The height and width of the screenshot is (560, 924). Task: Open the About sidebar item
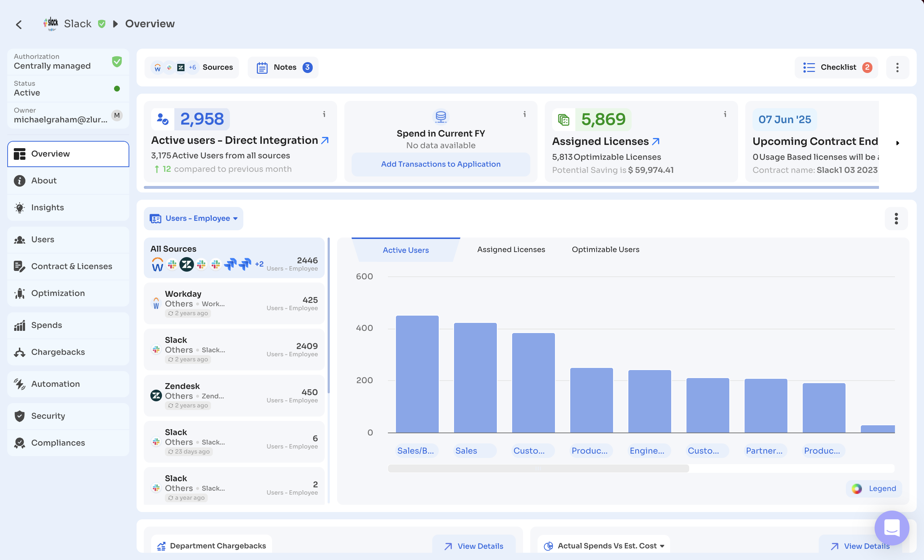click(x=68, y=180)
